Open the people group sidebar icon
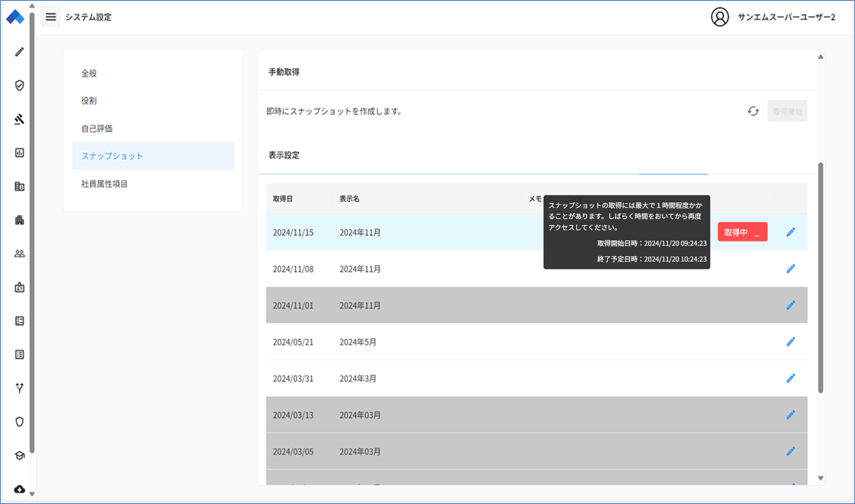 coord(19,254)
